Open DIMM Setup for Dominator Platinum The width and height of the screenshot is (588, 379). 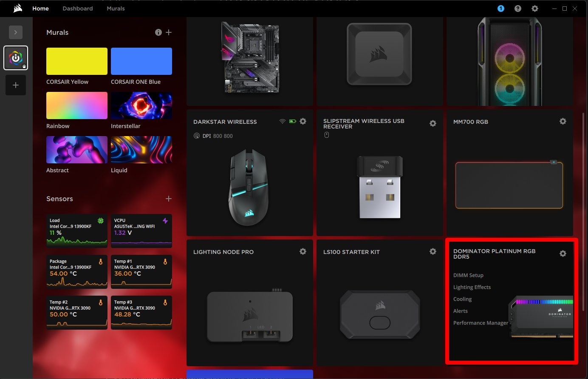point(468,275)
